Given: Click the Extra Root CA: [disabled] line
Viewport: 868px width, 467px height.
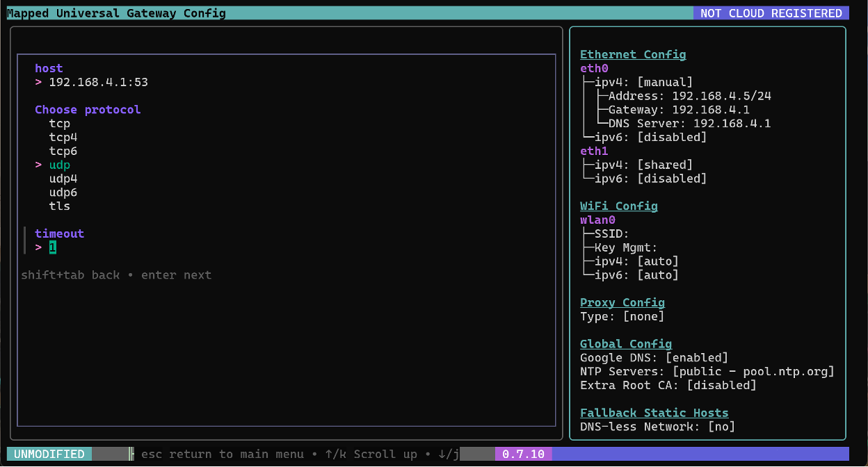Looking at the screenshot, I should click(x=668, y=385).
